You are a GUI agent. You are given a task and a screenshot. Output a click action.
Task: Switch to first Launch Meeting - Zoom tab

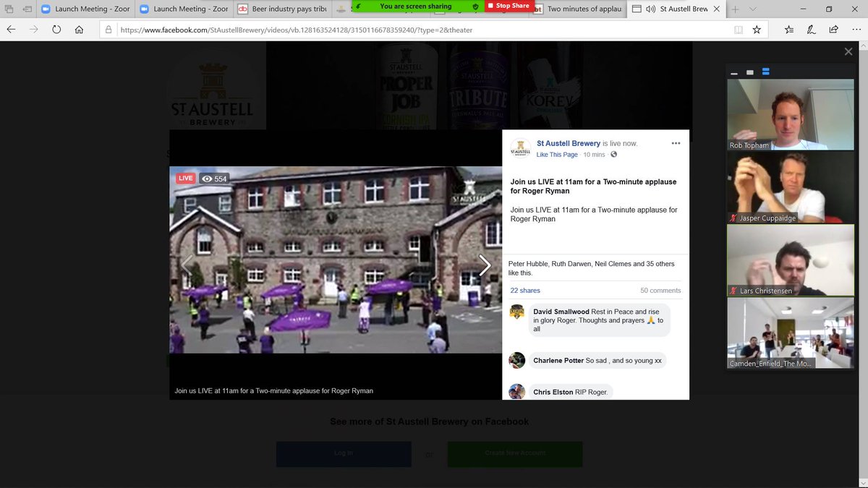[x=85, y=9]
